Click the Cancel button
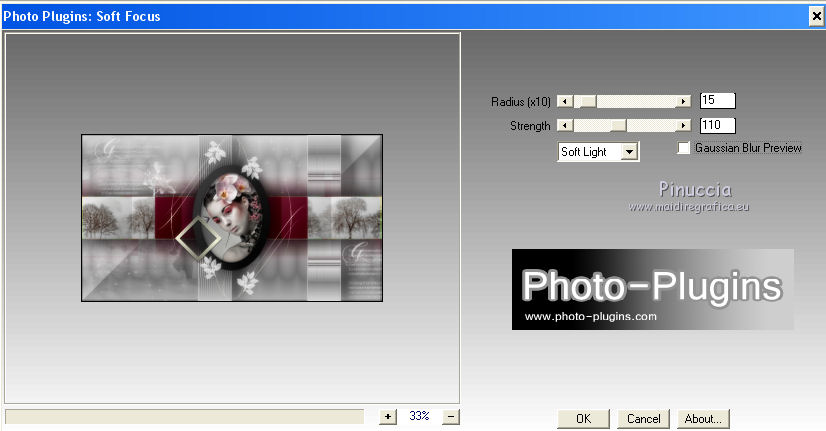The width and height of the screenshot is (826, 431). tap(643, 419)
